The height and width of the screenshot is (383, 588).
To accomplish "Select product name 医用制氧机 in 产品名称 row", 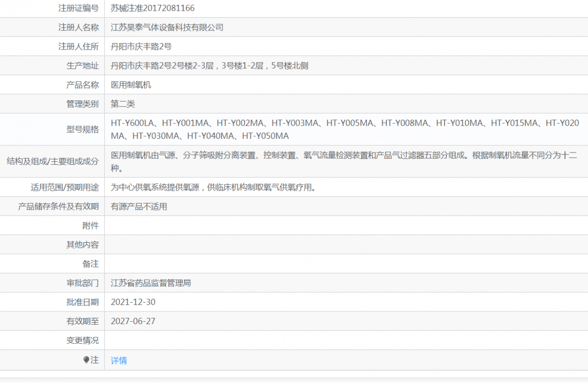I will pos(131,85).
